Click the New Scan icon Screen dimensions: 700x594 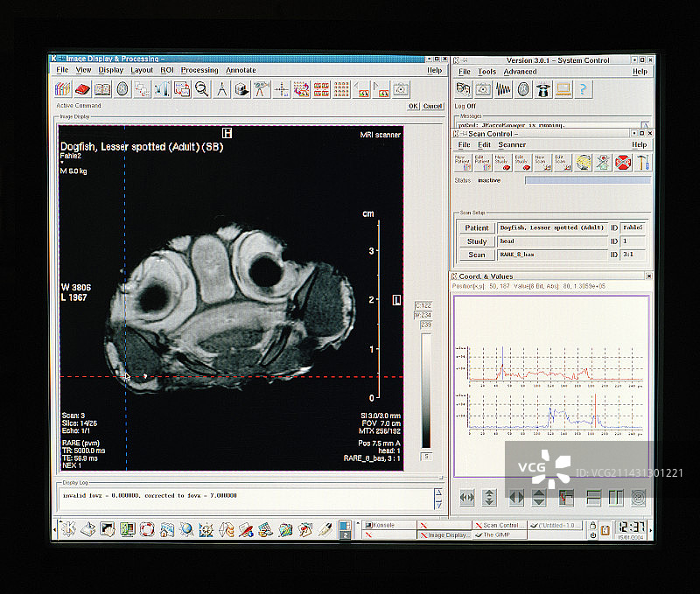click(542, 162)
